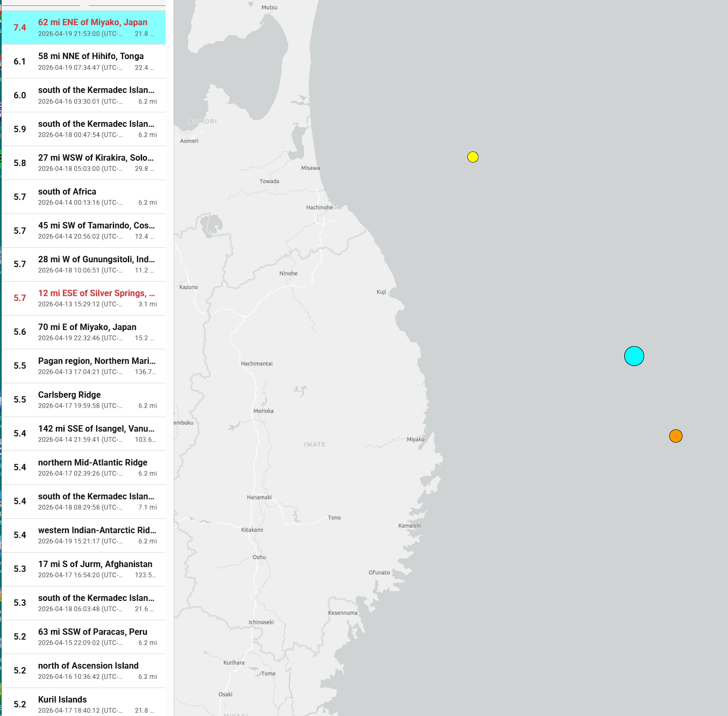This screenshot has height=716, width=728.
Task: Select the northern Mid-Atlantic Ridge earthquake
Action: point(92,463)
